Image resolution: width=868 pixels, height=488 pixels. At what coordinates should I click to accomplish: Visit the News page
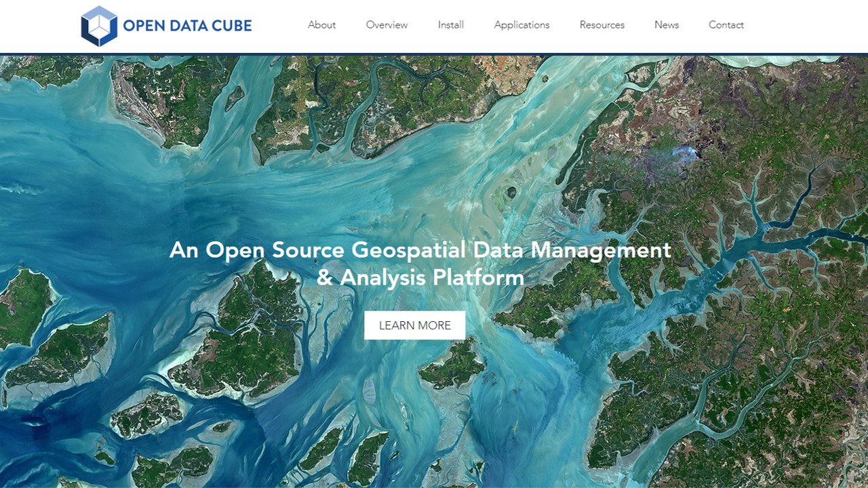666,25
